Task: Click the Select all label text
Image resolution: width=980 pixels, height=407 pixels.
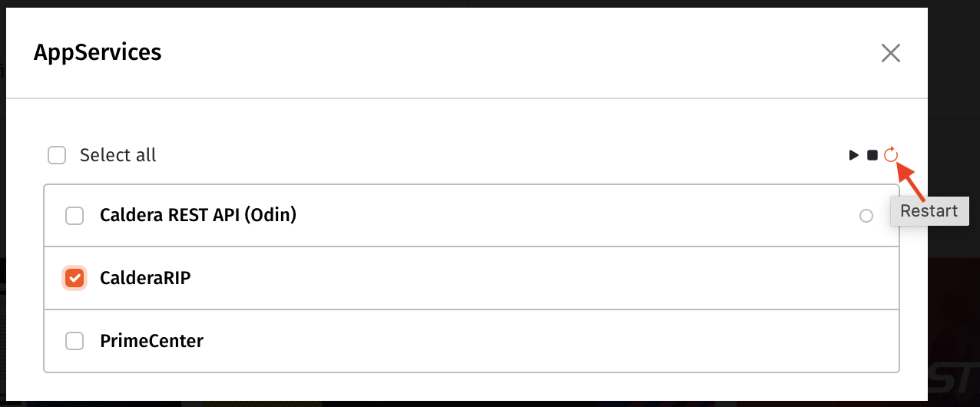Action: (x=118, y=156)
